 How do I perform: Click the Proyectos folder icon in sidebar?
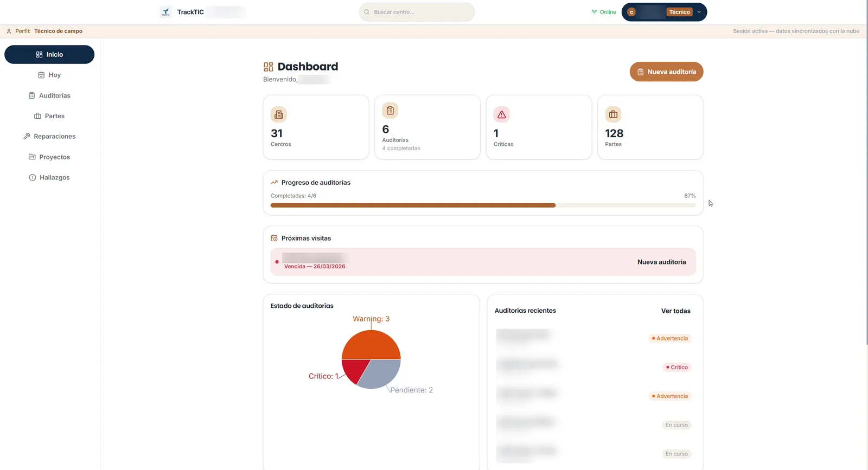click(32, 157)
